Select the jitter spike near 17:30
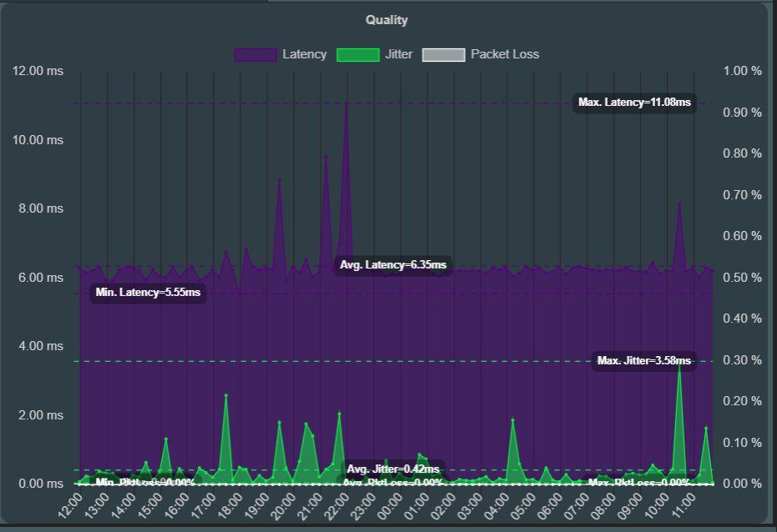 (225, 395)
